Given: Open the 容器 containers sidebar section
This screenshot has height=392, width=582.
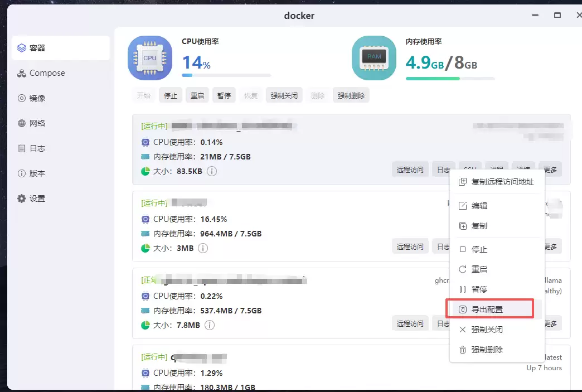Looking at the screenshot, I should click(60, 48).
